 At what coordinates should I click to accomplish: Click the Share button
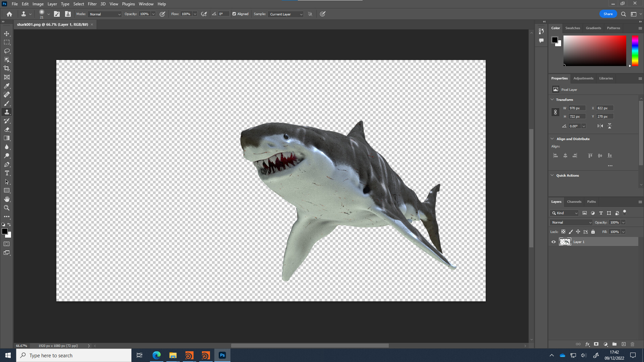tap(608, 14)
